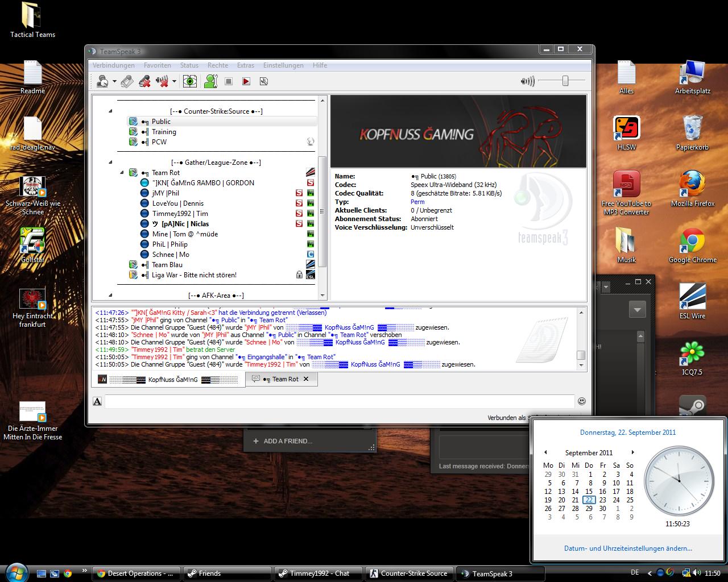728x582 pixels.
Task: Open the ICQ7.5 desktop icon
Action: coord(692,358)
